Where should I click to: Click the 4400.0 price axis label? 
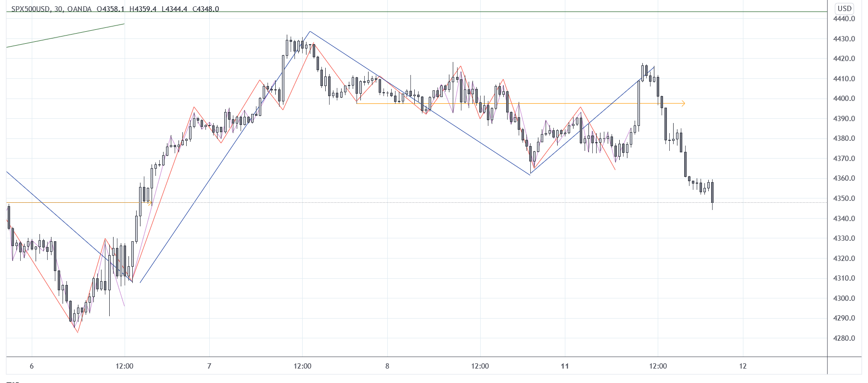coord(844,99)
